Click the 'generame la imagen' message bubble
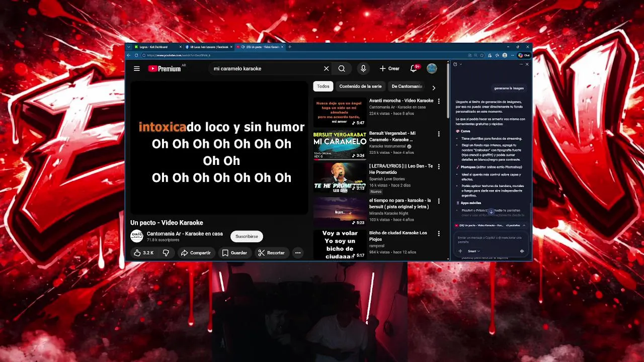The height and width of the screenshot is (362, 644). [509, 88]
